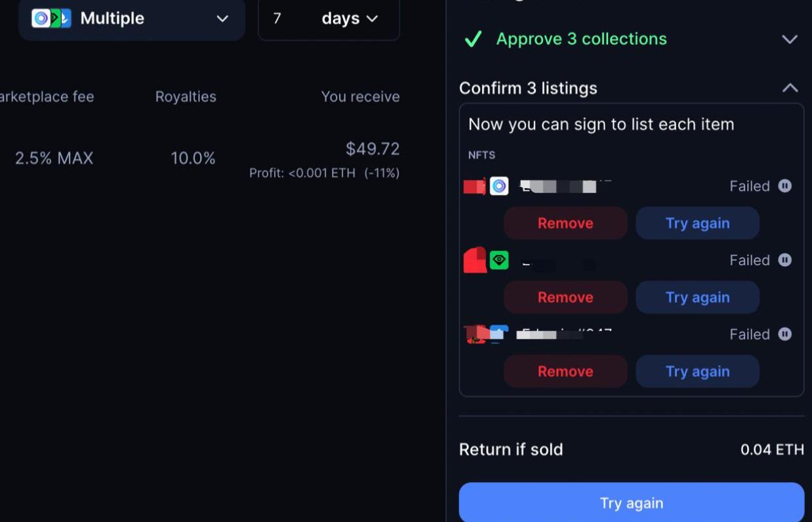
Task: Retry listing the first failed NFT
Action: click(x=697, y=223)
